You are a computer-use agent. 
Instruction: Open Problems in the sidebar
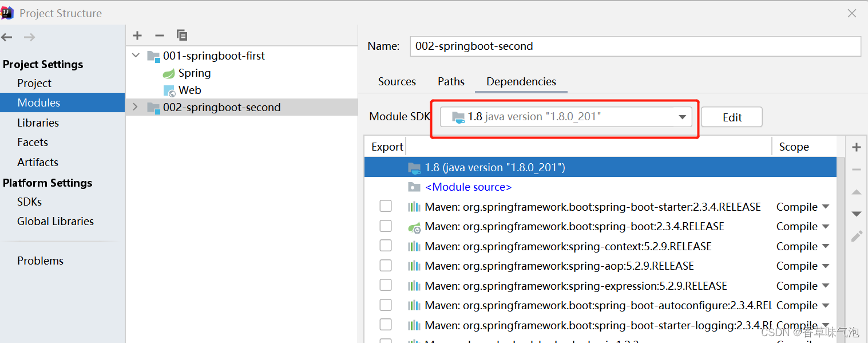click(41, 261)
